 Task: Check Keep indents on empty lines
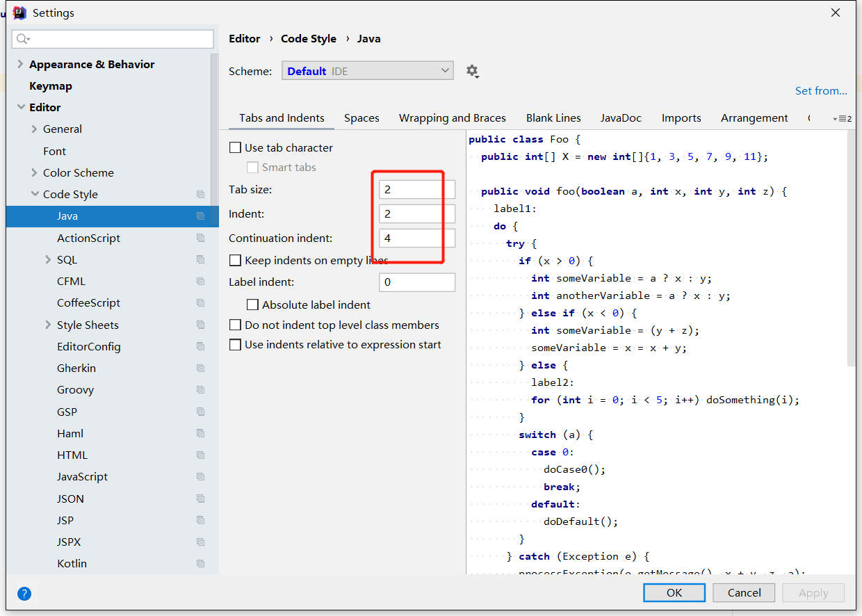point(236,260)
